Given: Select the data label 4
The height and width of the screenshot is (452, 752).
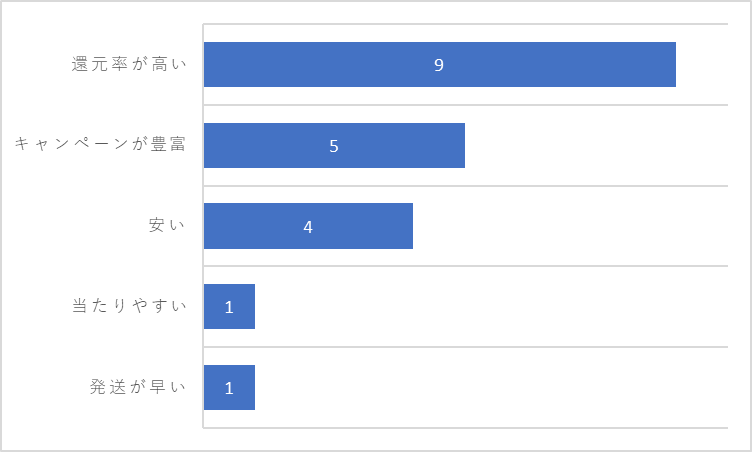Looking at the screenshot, I should pos(308,226).
